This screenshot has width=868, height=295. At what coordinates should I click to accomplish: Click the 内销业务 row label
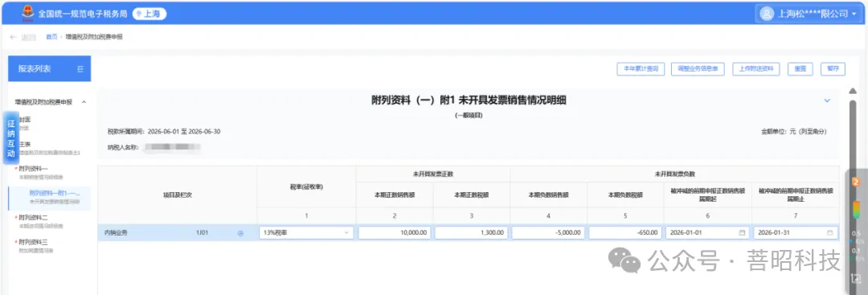pos(116,233)
